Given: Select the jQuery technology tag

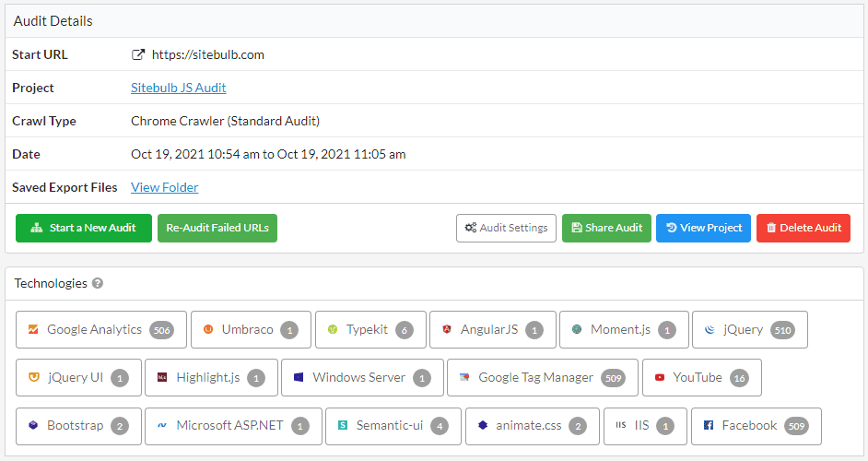Looking at the screenshot, I should tap(749, 329).
